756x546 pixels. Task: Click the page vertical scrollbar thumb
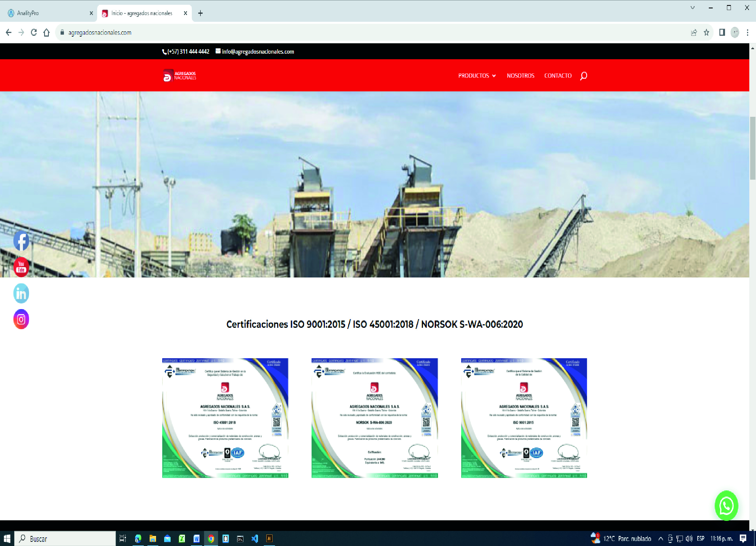coord(752,148)
